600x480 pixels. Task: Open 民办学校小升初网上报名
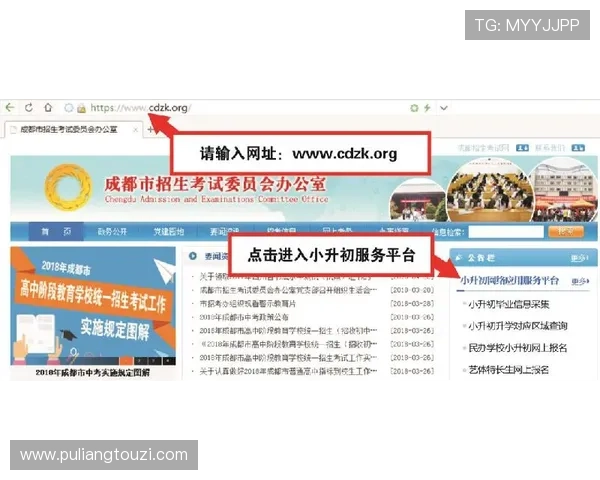[x=518, y=348]
